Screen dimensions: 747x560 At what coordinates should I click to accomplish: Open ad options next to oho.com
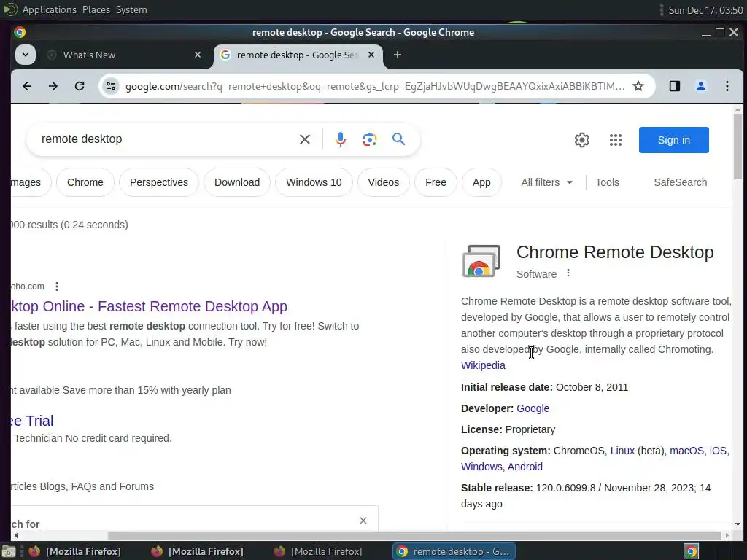(57, 286)
